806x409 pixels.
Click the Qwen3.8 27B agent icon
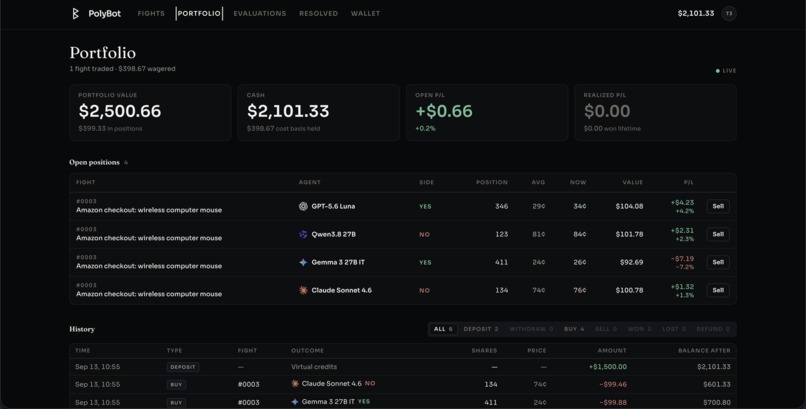tap(303, 234)
